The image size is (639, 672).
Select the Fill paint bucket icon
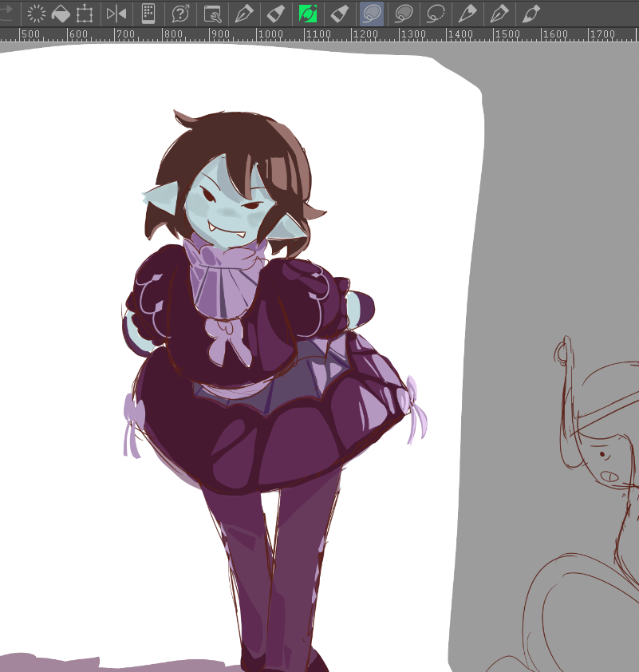(x=61, y=14)
